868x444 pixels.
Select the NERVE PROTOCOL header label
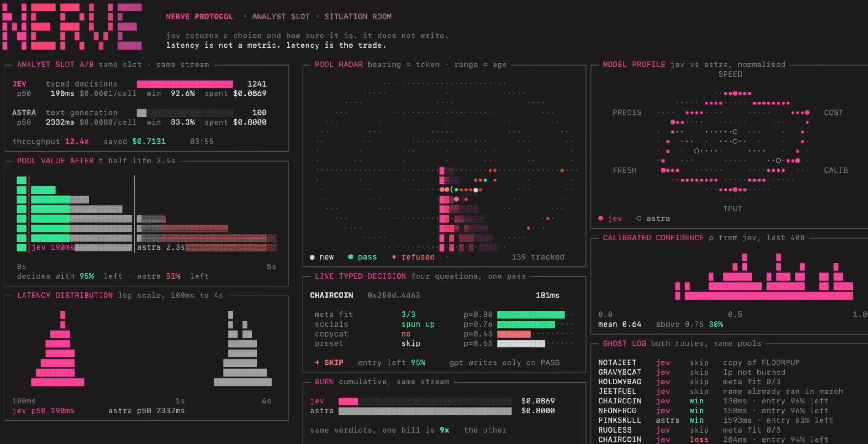[199, 16]
